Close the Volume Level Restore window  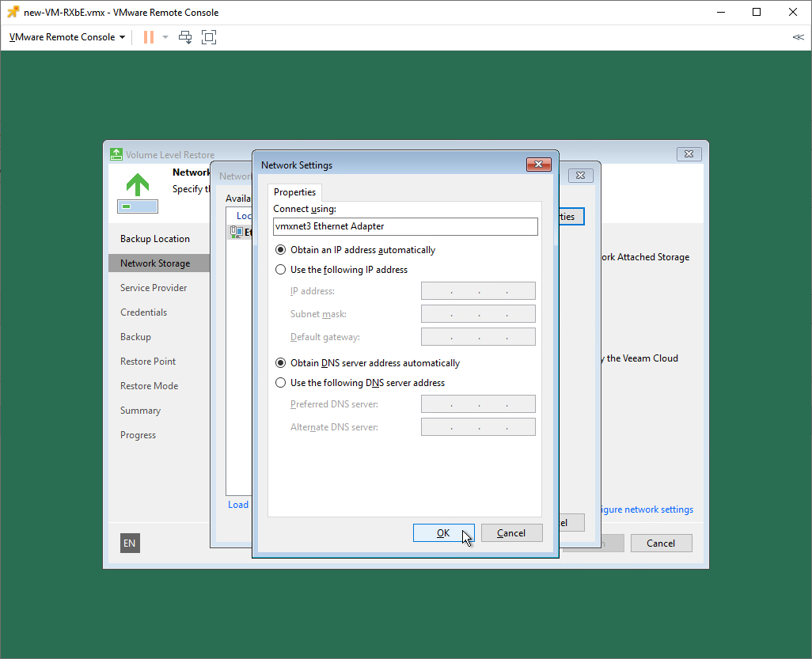[x=689, y=153]
